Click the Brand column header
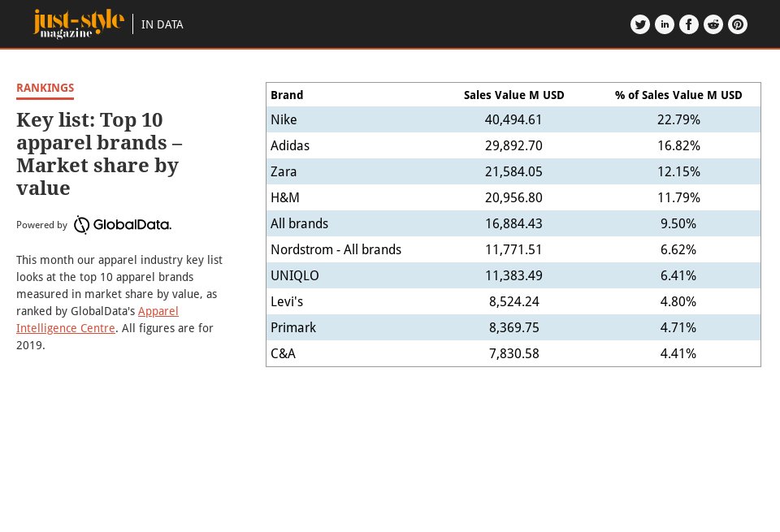Viewport: 780px width, 532px height. 287,95
